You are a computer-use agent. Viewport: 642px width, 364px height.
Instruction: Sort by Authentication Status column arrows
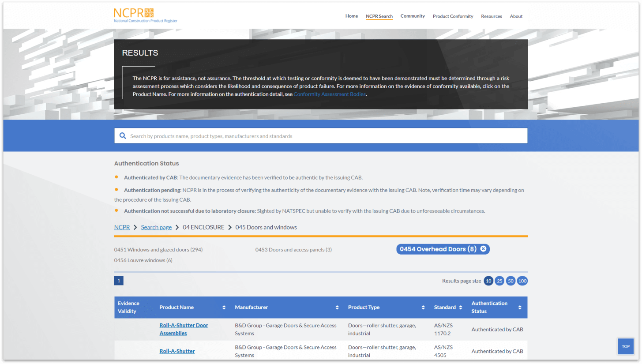(x=520, y=308)
